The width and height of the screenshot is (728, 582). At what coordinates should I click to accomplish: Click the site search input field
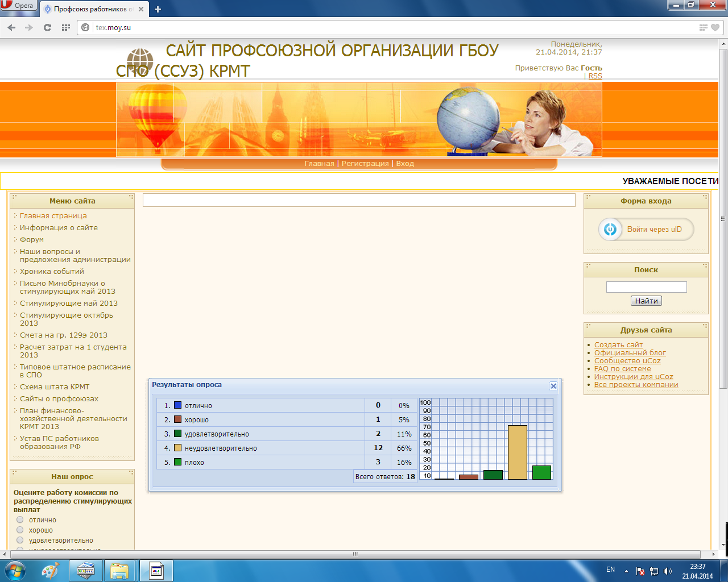[x=646, y=287]
